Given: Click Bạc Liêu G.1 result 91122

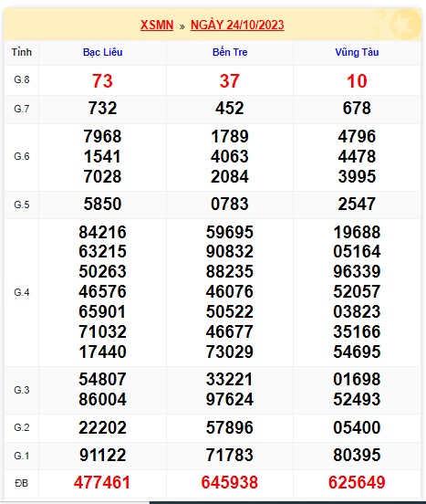Looking at the screenshot, I should coord(102,455).
